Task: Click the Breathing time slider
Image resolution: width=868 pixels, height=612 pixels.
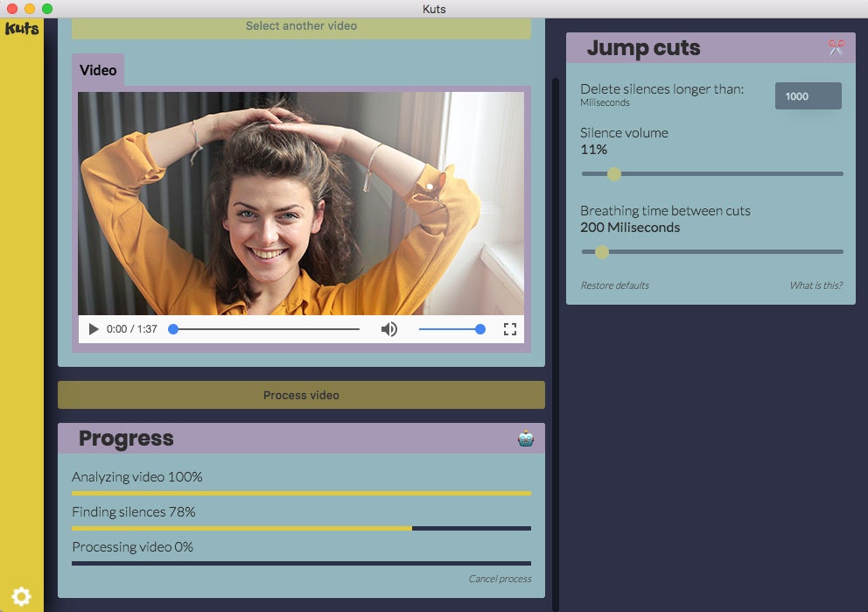Action: pyautogui.click(x=712, y=252)
